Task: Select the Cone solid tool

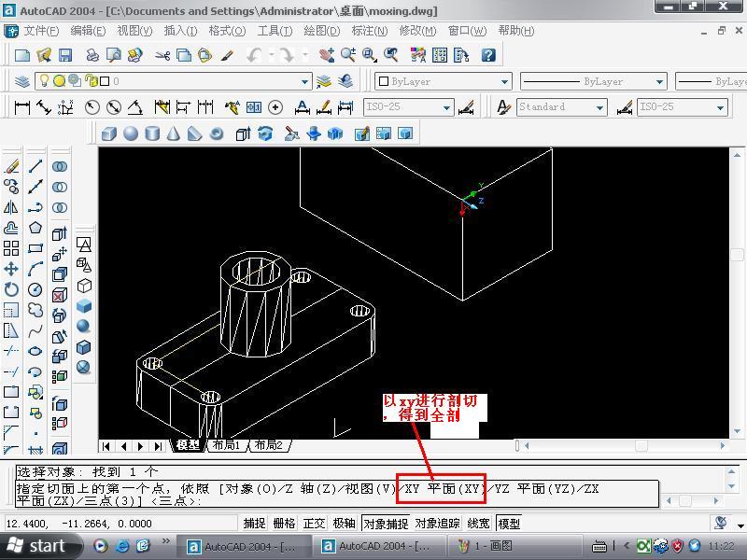Action: 174,133
